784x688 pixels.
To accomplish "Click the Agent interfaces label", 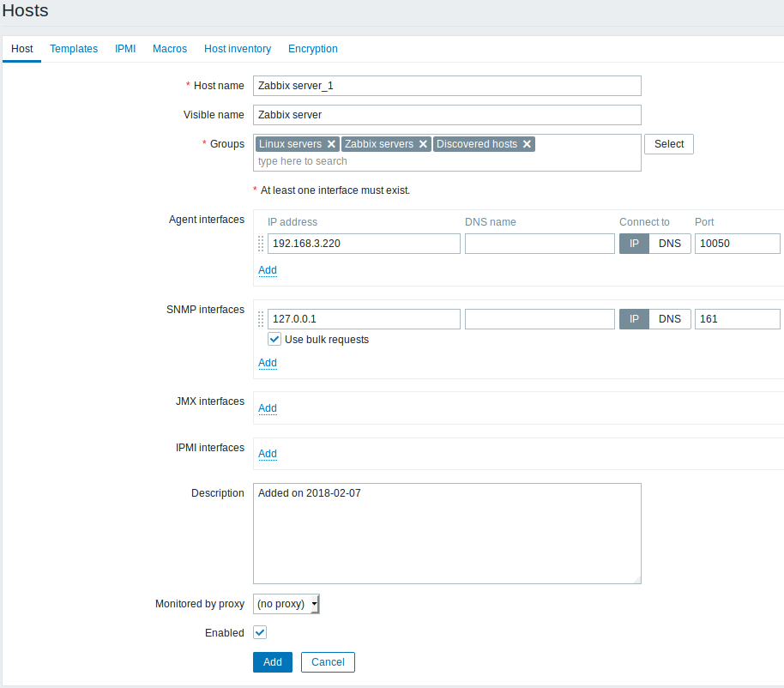I will [207, 220].
